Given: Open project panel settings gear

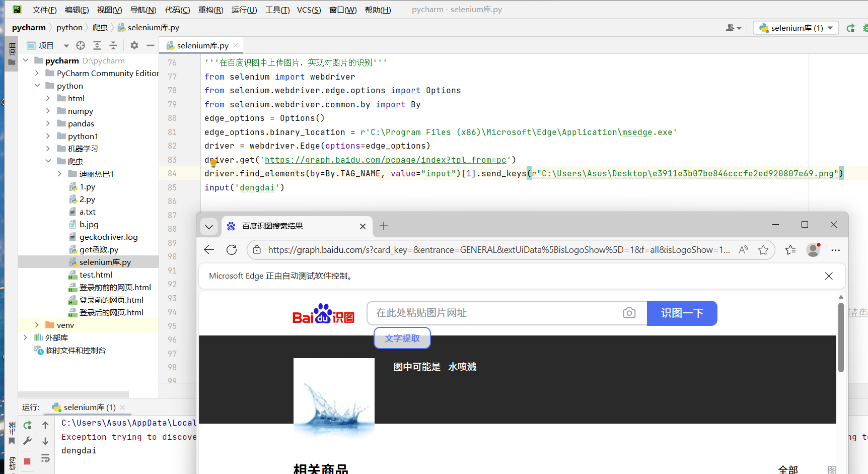Looking at the screenshot, I should coord(134,45).
